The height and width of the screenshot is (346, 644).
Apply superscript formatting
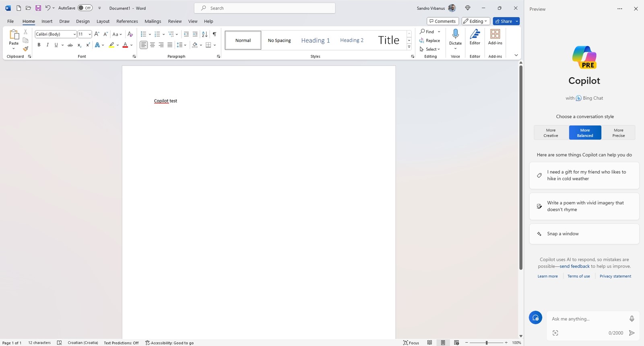[x=88, y=45]
